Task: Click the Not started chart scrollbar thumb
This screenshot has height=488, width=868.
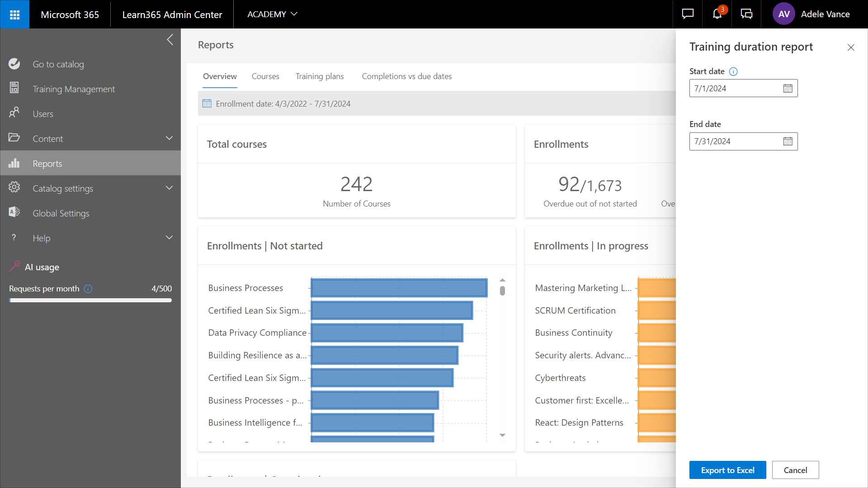Action: (502, 291)
